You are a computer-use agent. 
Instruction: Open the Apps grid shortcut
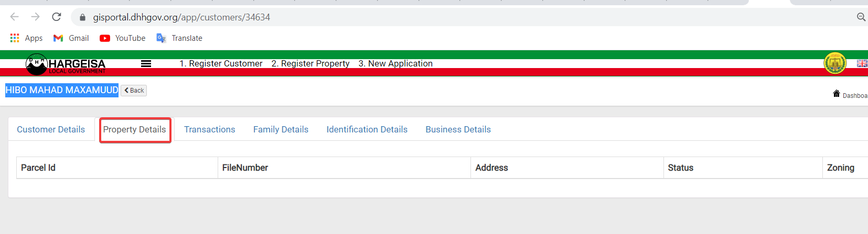pos(26,38)
